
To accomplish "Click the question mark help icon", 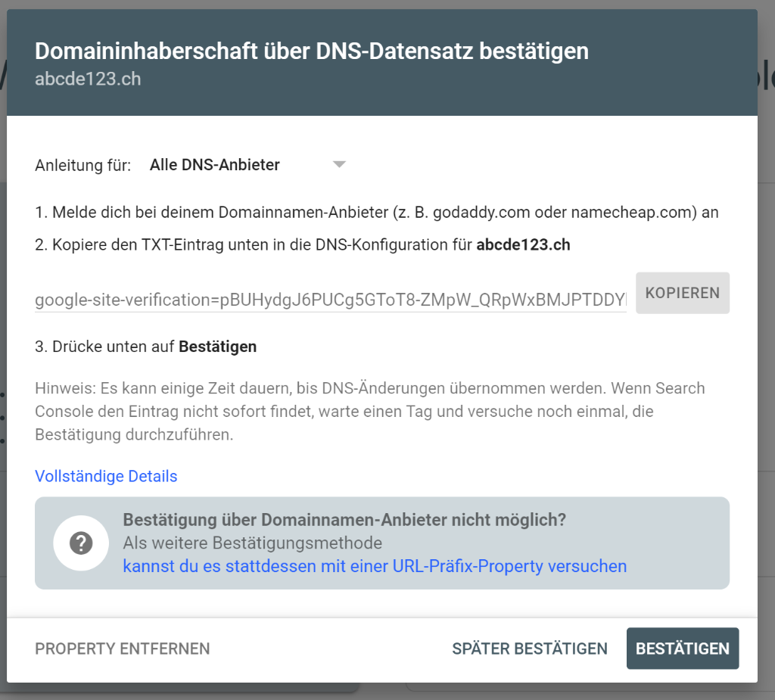I will [81, 543].
